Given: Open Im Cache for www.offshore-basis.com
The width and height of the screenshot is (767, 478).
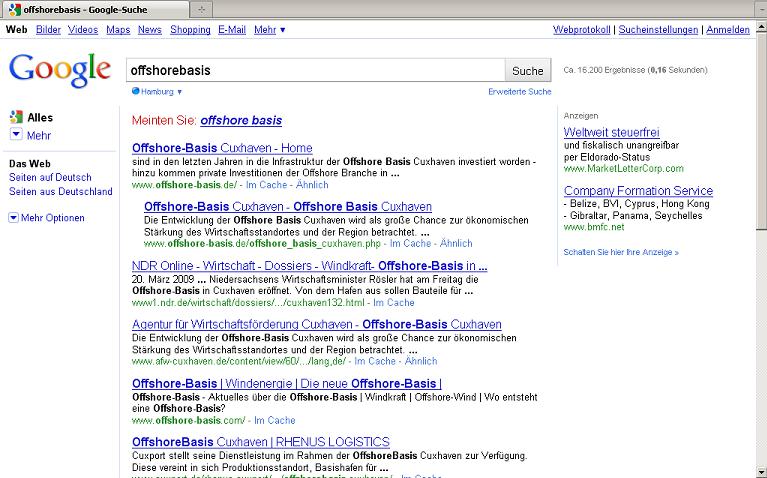Looking at the screenshot, I should tap(275, 420).
